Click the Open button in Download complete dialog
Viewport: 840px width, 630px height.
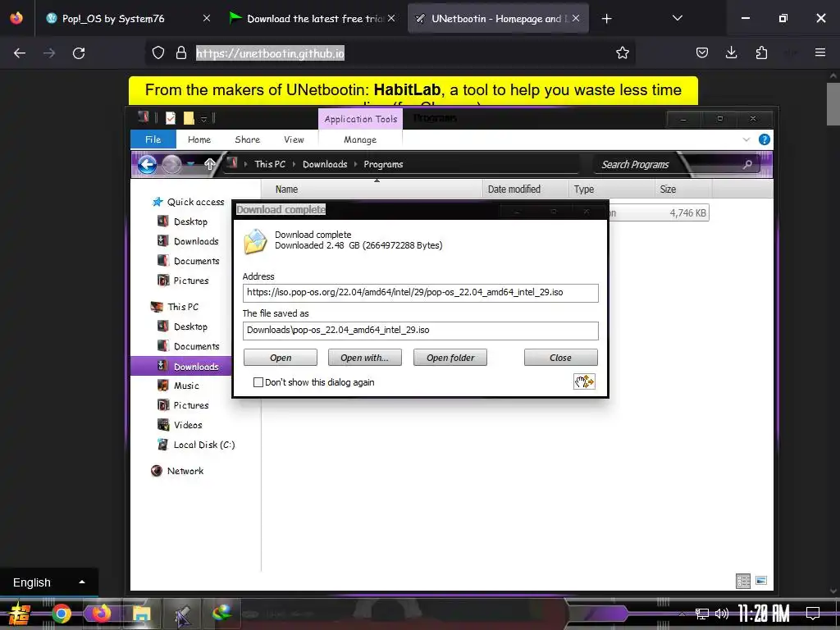pos(281,358)
